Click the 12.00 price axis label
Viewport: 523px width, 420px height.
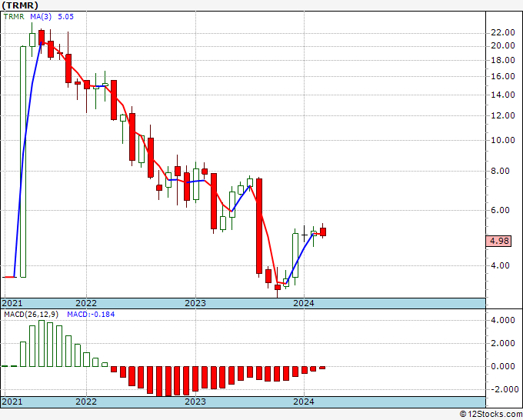tap(503, 115)
